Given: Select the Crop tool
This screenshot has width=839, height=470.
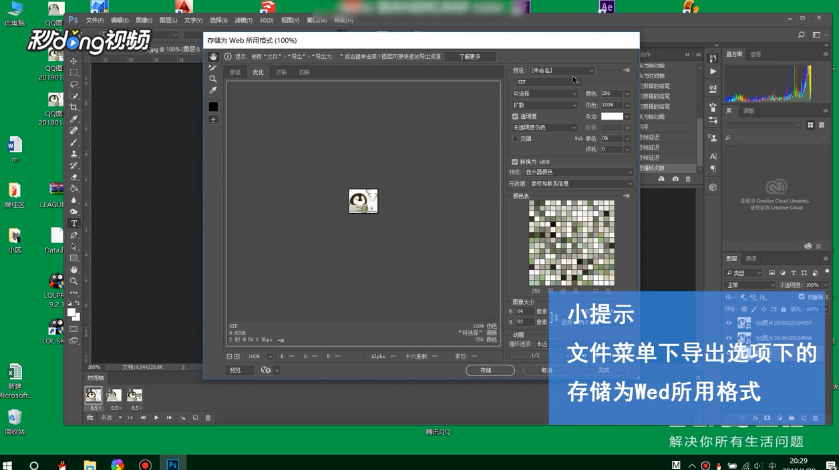Looking at the screenshot, I should [x=74, y=107].
